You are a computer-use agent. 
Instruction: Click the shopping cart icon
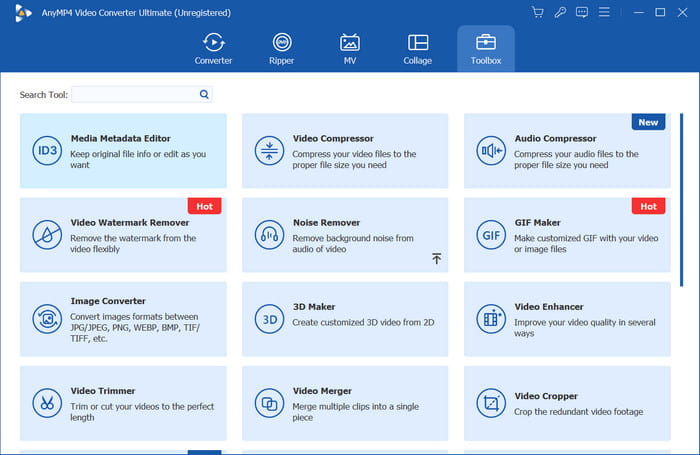click(538, 13)
